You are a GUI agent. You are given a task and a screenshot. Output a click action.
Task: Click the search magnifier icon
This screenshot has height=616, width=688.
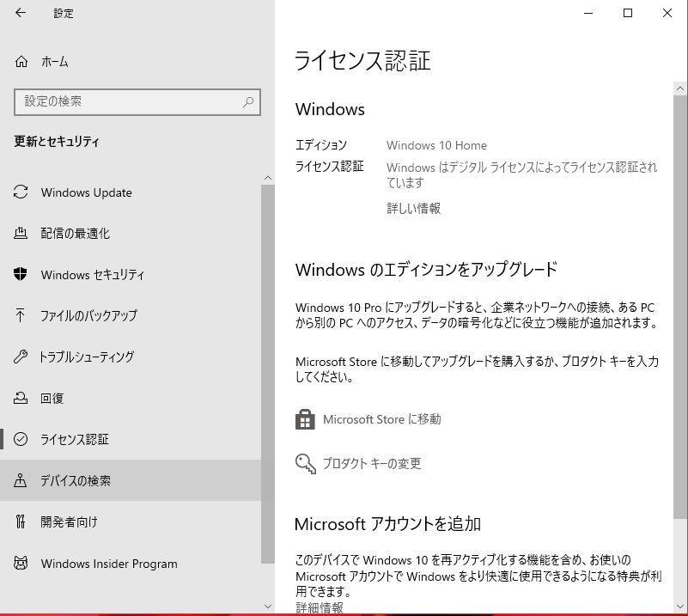coord(248,102)
